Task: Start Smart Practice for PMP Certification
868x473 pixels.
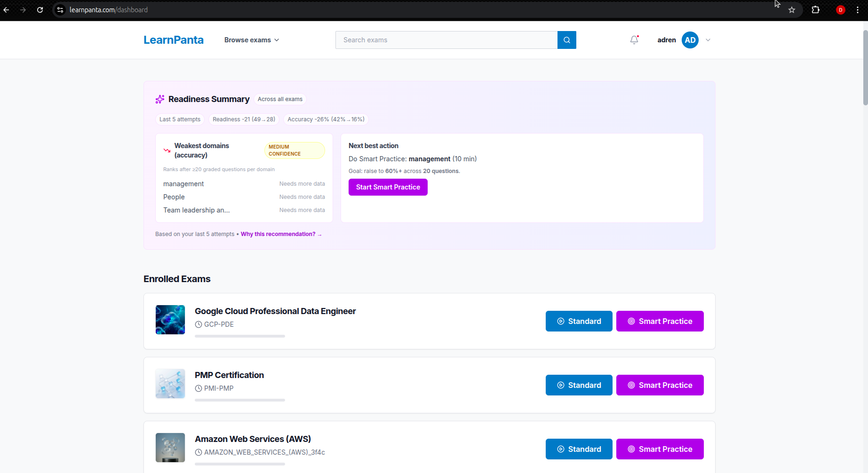Action: coord(660,385)
